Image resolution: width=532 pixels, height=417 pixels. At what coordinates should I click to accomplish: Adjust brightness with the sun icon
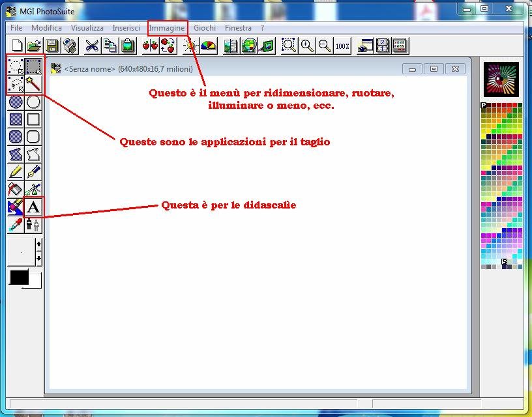190,46
